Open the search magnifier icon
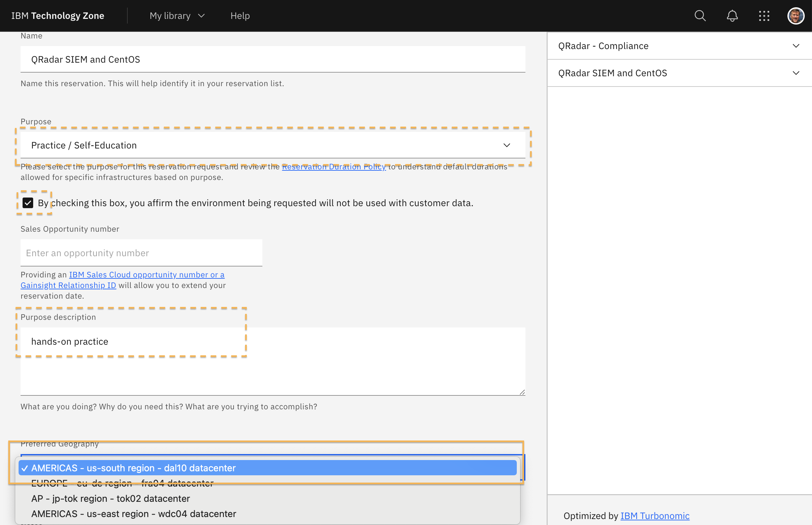The image size is (812, 525). [x=700, y=16]
